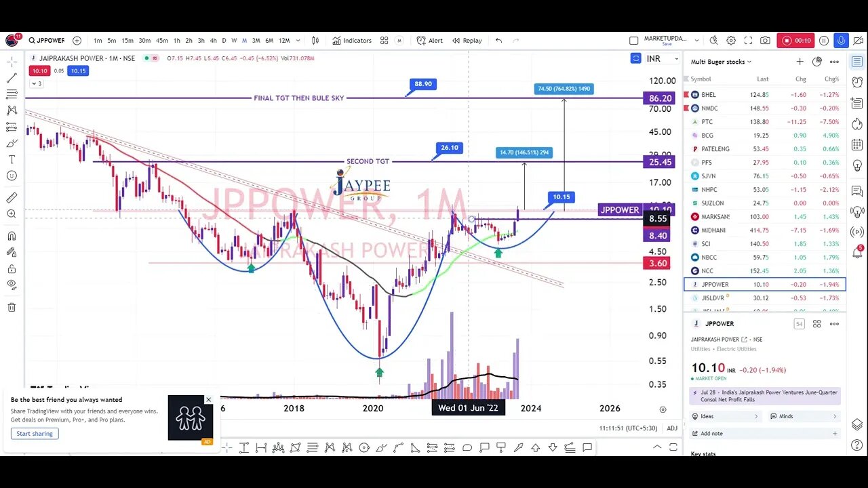
Task: Open the candlestick chart type selector
Action: point(315,41)
